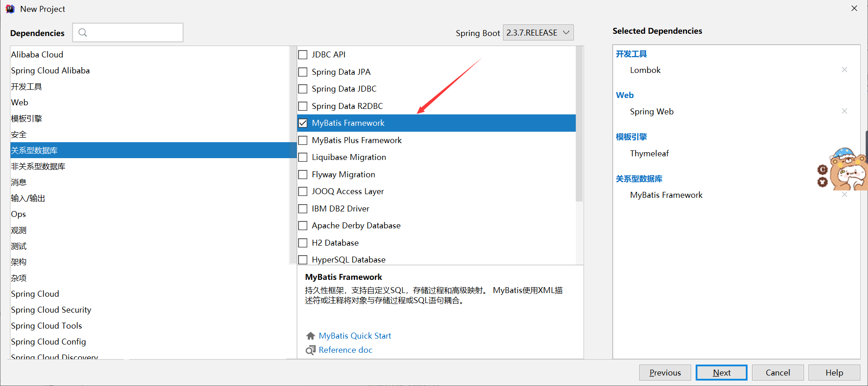Open Spring Cloud Tools category
The image size is (868, 386).
(150, 325)
